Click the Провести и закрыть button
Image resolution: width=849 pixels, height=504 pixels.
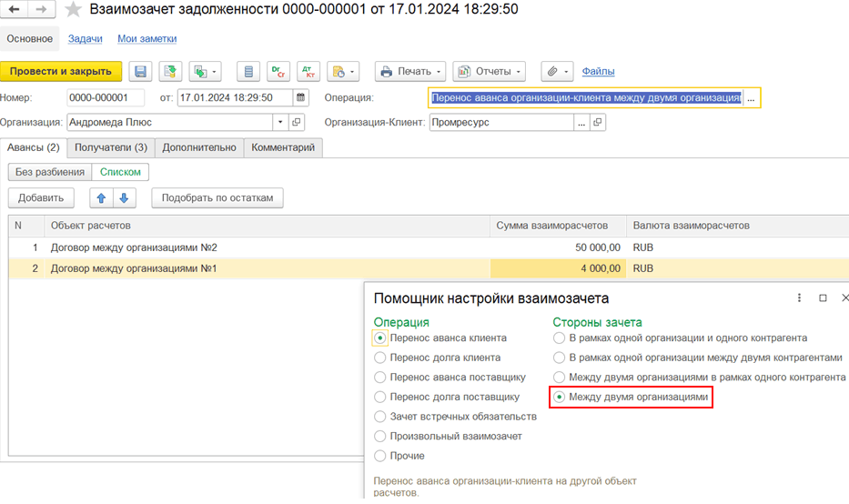tap(61, 71)
